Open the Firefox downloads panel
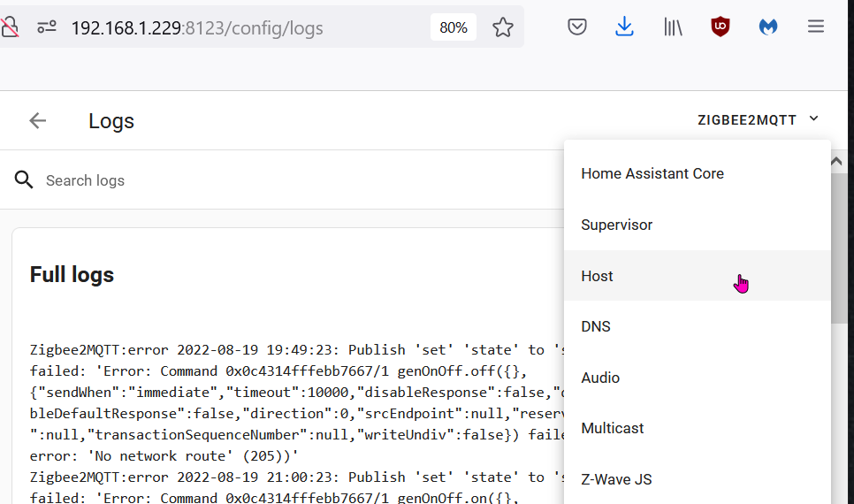This screenshot has width=854, height=504. click(625, 27)
